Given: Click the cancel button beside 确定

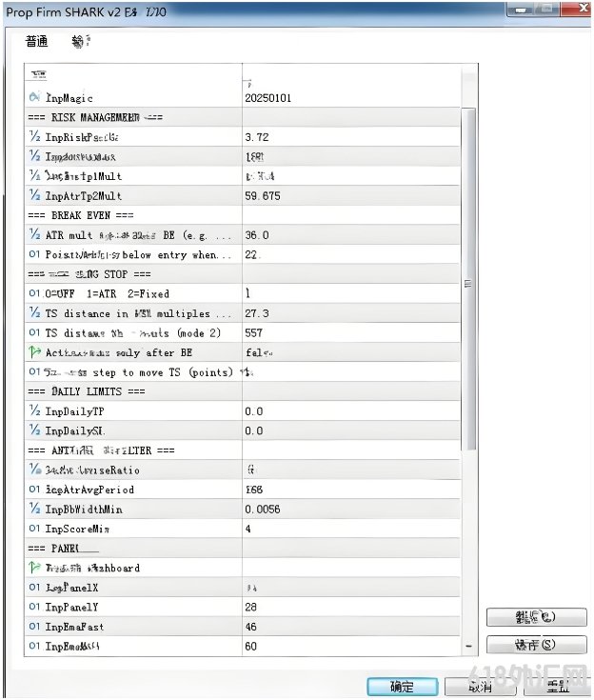Looking at the screenshot, I should (x=480, y=687).
